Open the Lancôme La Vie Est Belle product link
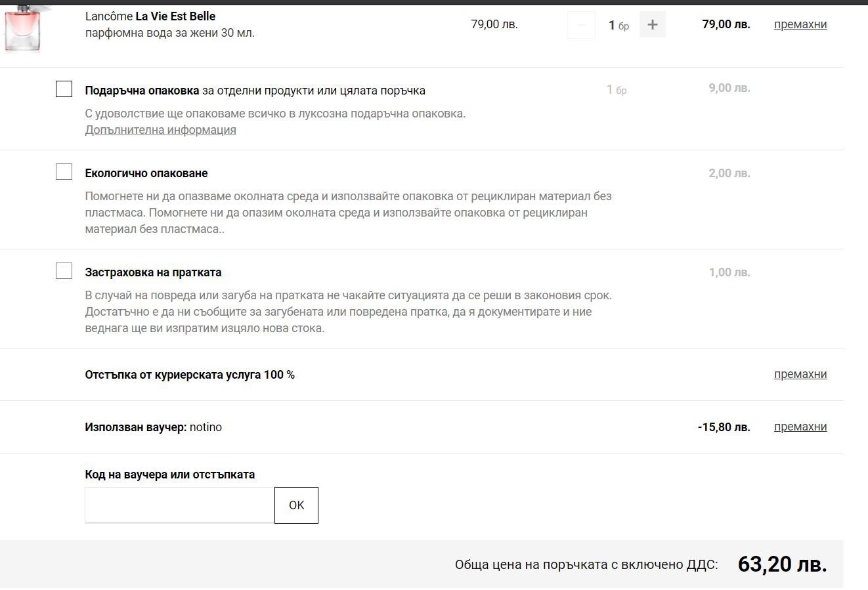 click(150, 16)
